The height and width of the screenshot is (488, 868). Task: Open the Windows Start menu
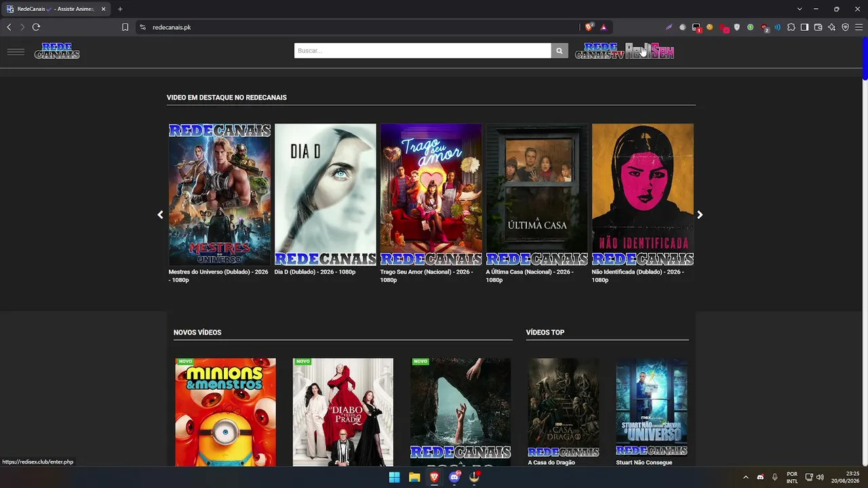coord(394,477)
